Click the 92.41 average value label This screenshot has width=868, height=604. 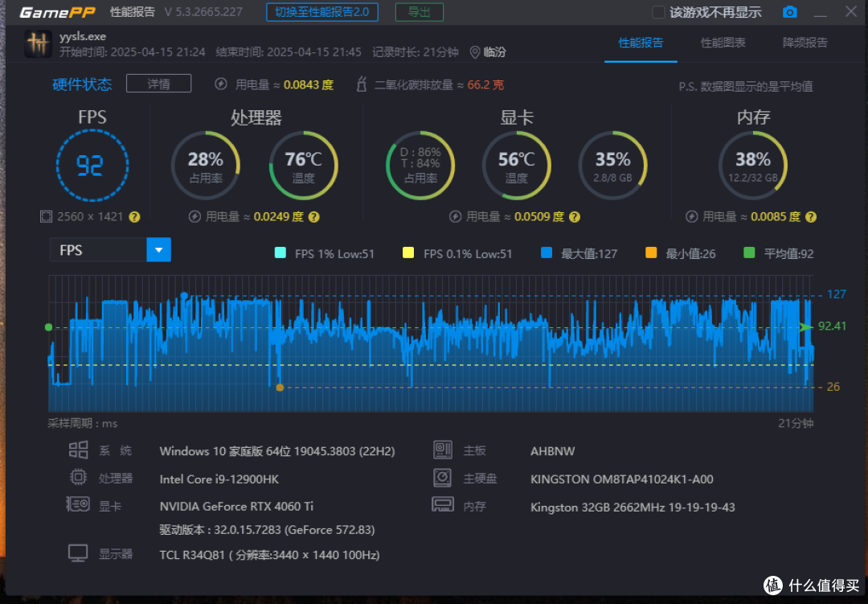(832, 326)
